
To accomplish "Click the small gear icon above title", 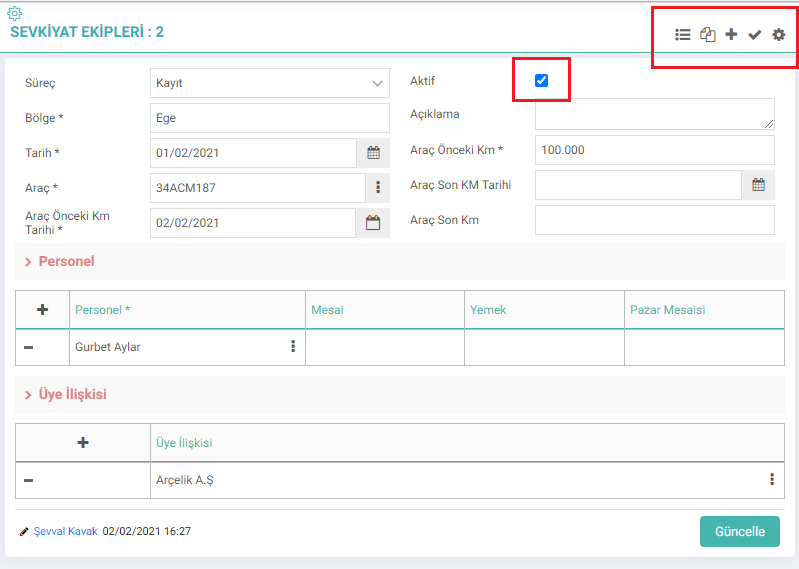I will (x=15, y=13).
